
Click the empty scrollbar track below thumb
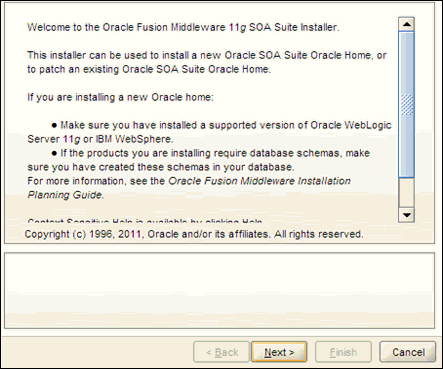coord(406,193)
